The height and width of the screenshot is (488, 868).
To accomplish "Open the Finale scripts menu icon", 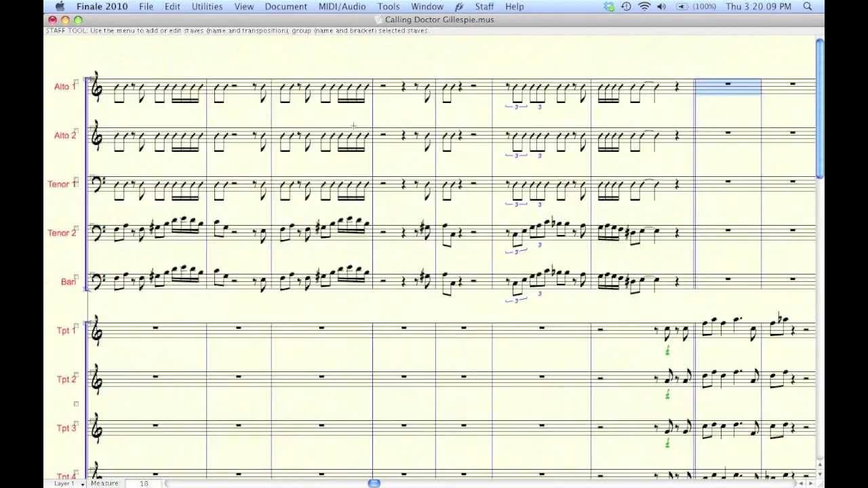I will tap(459, 7).
